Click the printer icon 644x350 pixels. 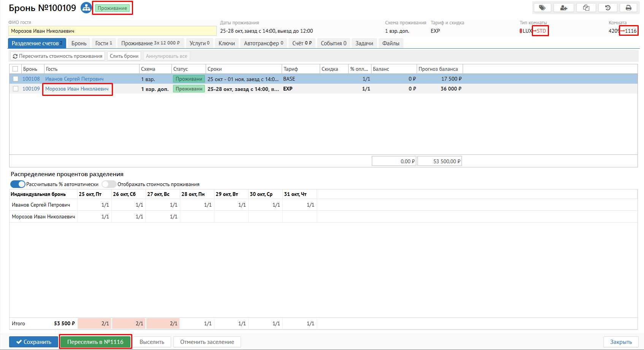tap(628, 8)
